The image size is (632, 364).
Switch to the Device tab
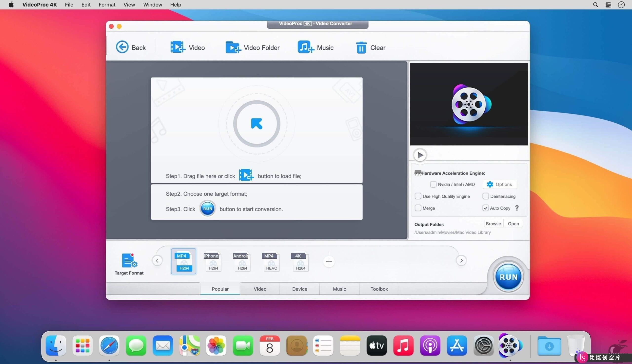(299, 289)
